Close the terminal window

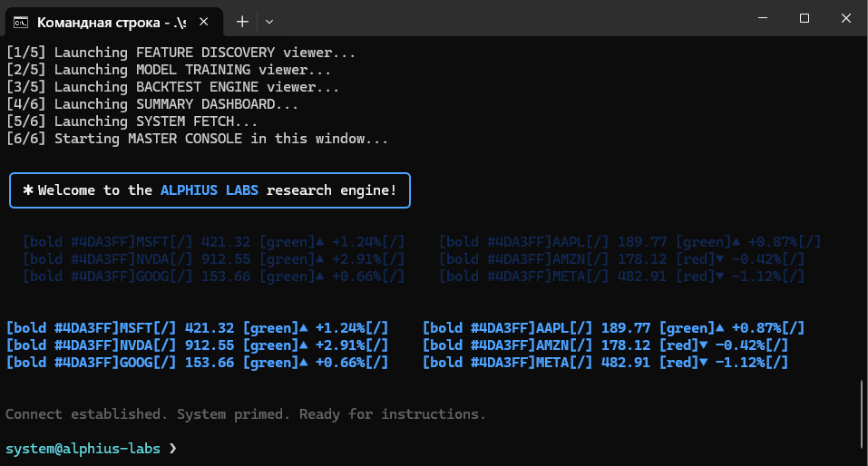coord(846,18)
